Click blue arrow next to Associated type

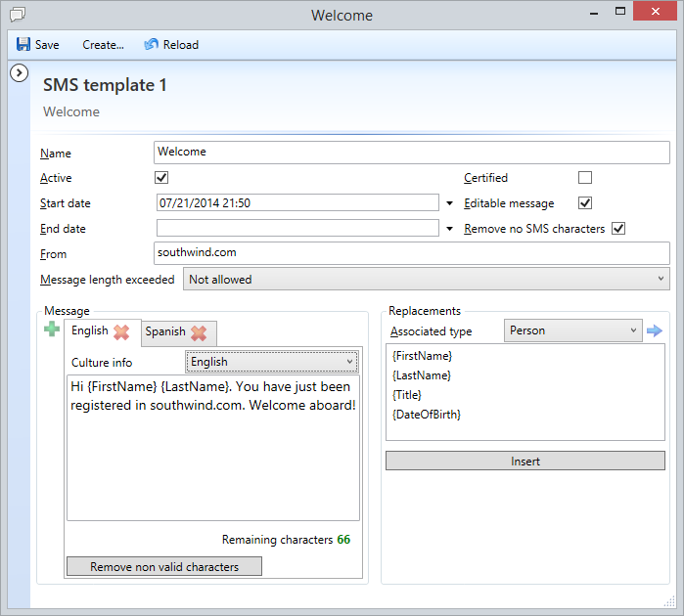(655, 330)
